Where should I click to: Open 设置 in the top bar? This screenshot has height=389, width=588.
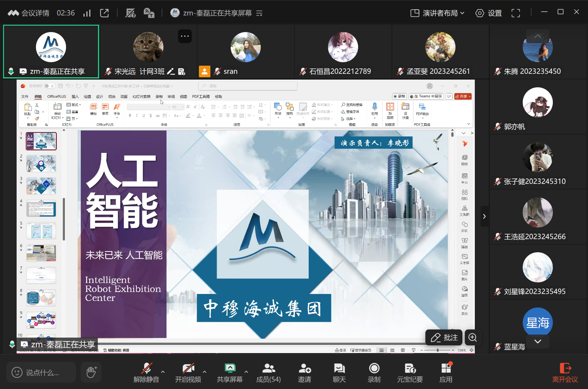pos(488,13)
